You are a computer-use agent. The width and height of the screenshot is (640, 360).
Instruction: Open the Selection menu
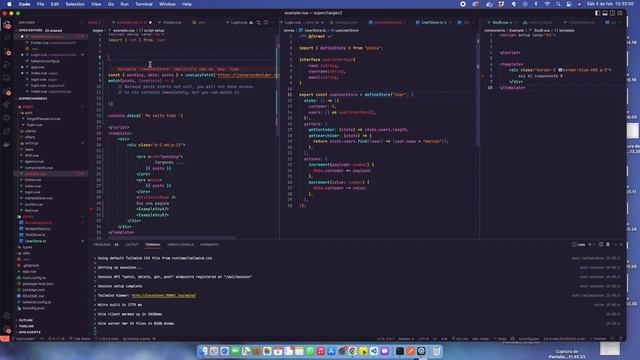(75, 4)
